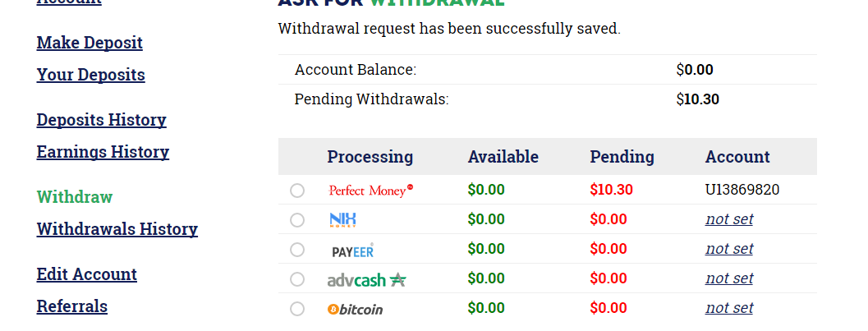Click the Payeer logo
This screenshot has height=331, width=868.
click(352, 251)
